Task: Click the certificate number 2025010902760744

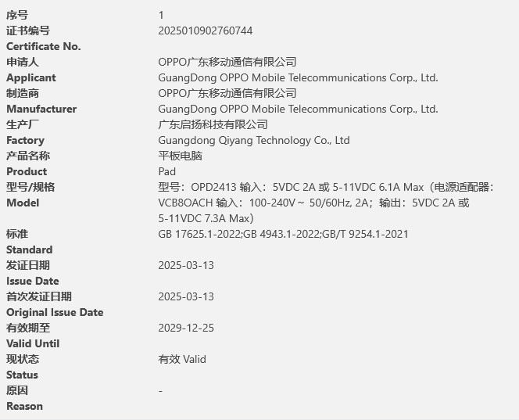Action: point(205,31)
